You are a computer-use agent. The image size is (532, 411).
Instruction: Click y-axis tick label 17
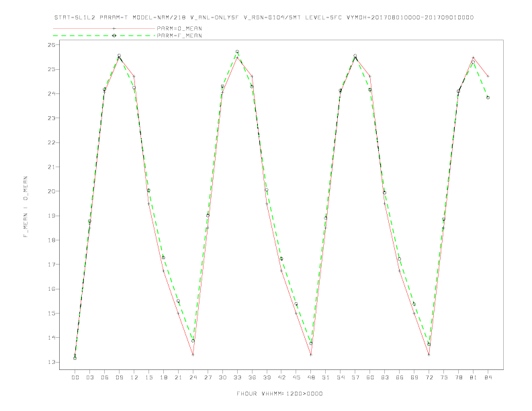click(51, 265)
